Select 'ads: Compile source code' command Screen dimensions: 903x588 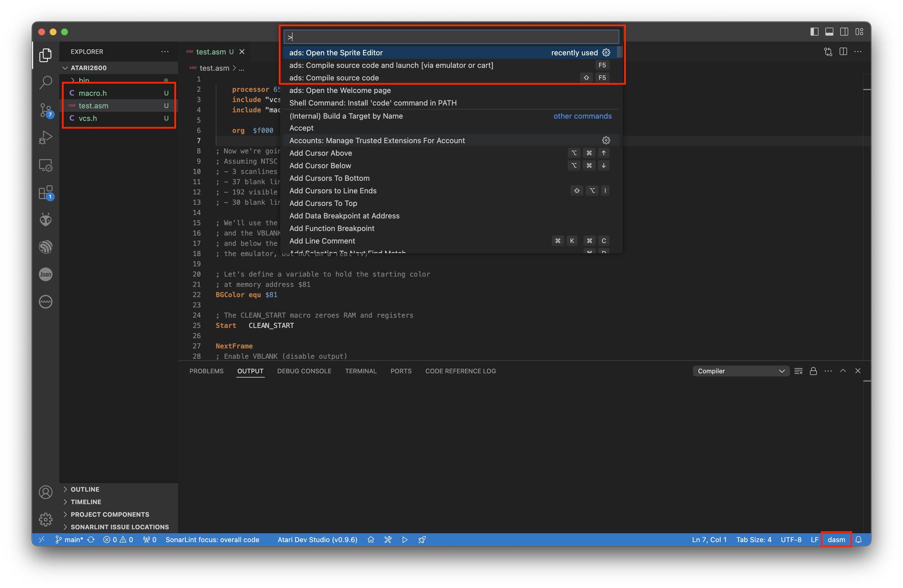334,78
